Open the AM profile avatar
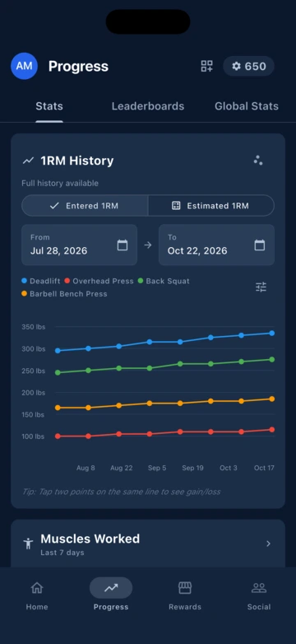This screenshot has height=644, width=296. (x=24, y=66)
